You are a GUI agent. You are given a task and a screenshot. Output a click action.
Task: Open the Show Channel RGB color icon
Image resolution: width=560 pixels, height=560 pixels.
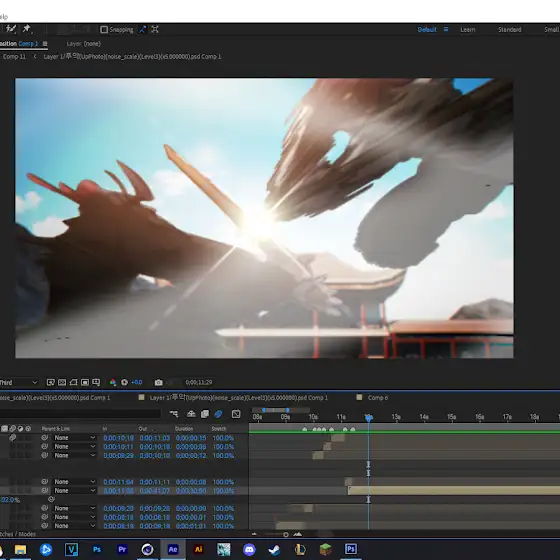pyautogui.click(x=113, y=382)
